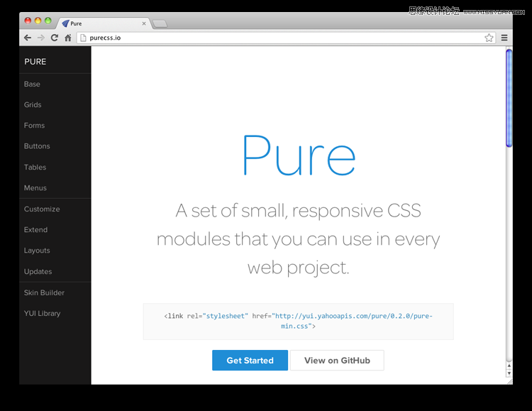The height and width of the screenshot is (411, 532).
Task: Open the Forms sidebar item
Action: pyautogui.click(x=34, y=126)
